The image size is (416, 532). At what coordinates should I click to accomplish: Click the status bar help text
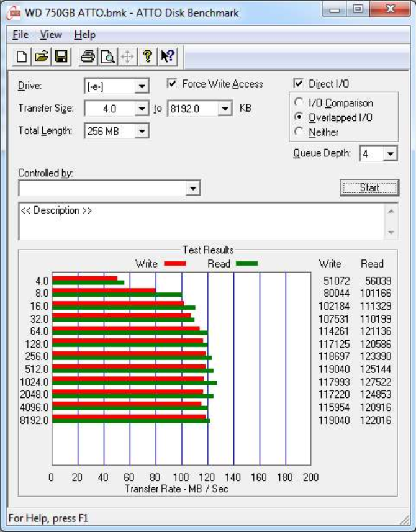point(48,518)
